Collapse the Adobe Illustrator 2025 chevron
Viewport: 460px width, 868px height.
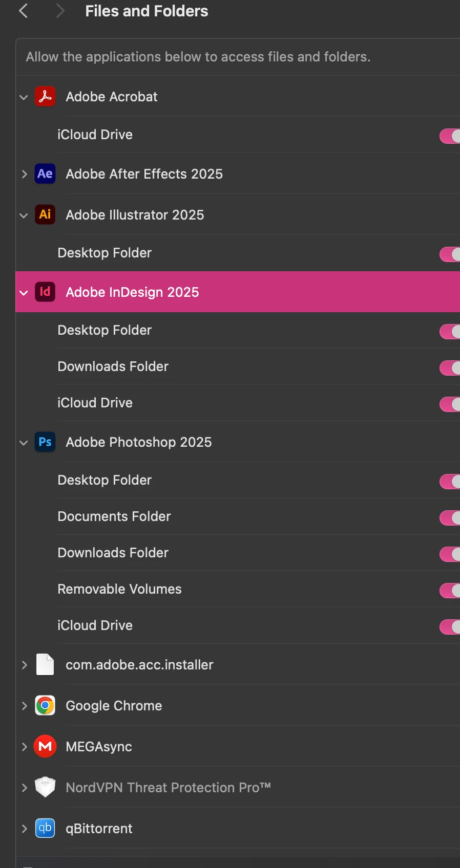pos(24,215)
